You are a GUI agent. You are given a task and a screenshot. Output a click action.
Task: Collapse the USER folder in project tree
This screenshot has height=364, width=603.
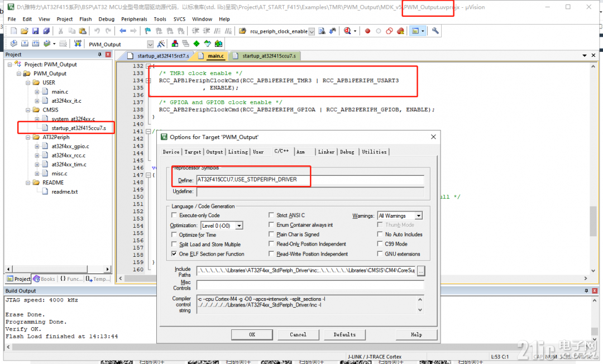coord(28,83)
